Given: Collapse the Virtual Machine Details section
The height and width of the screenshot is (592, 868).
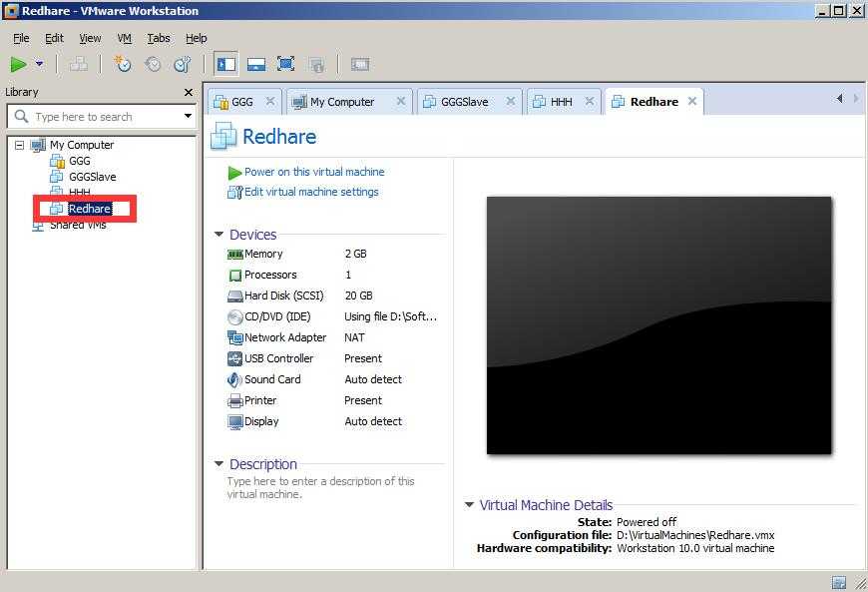Looking at the screenshot, I should pos(470,505).
